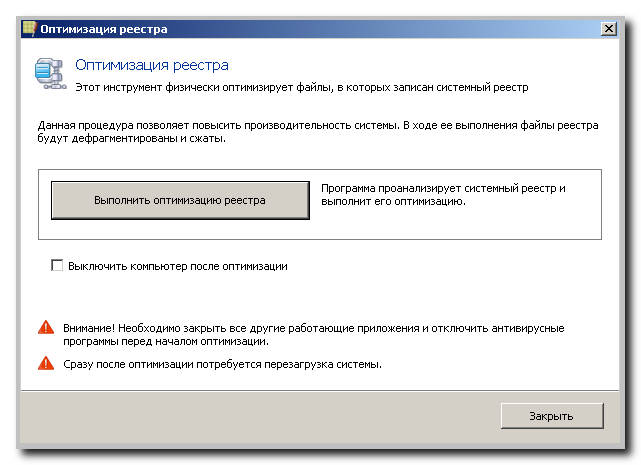Click 'Программа проанализирует системный реестр' text

click(443, 189)
